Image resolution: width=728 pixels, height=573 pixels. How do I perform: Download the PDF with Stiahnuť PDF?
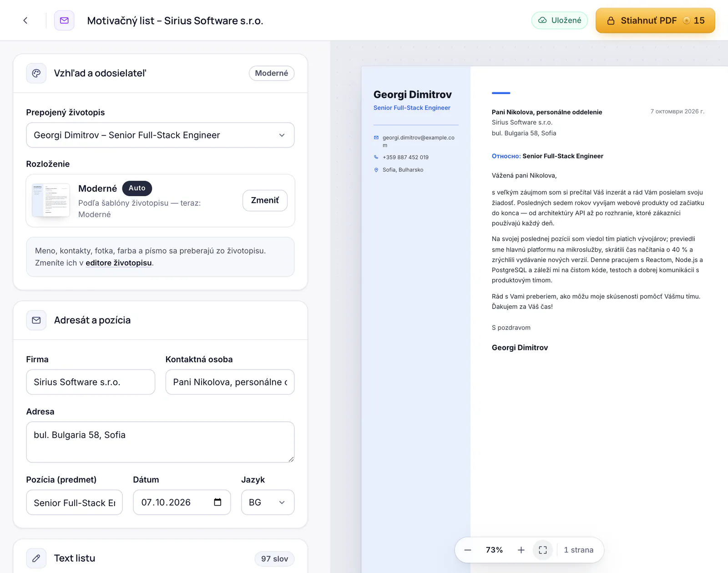(655, 20)
